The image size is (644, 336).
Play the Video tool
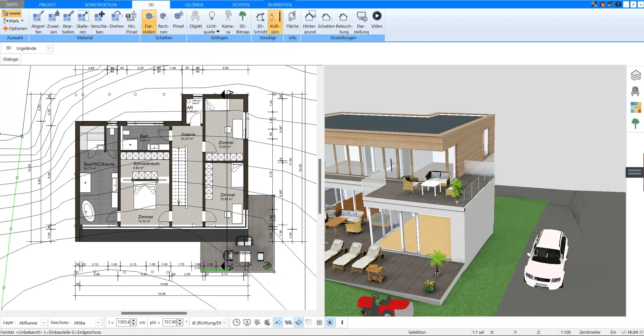point(377,20)
